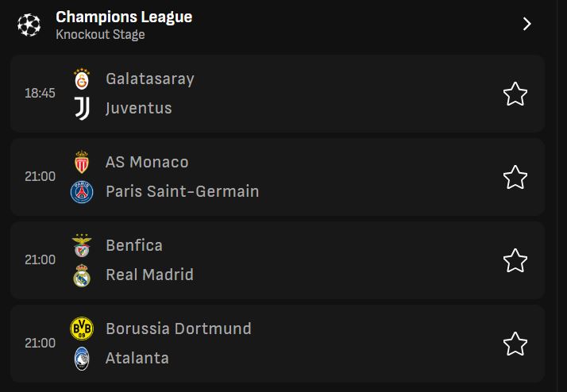Click the Juventus club crest

[82, 109]
